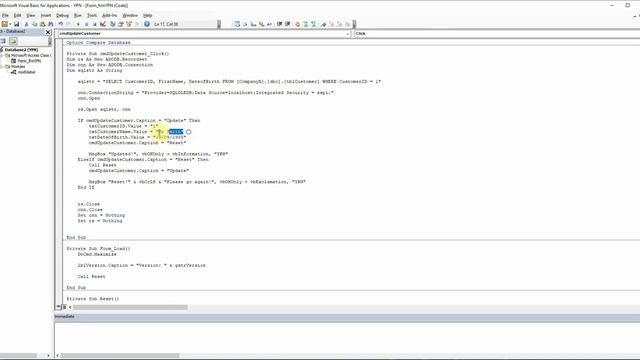The height and width of the screenshot is (360, 640).
Task: Collapse the Microsoft Access Class Objects folder
Action: click(2, 55)
